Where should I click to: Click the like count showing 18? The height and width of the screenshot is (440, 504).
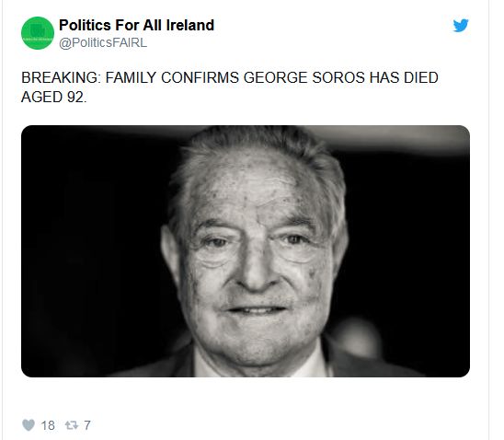click(x=48, y=425)
